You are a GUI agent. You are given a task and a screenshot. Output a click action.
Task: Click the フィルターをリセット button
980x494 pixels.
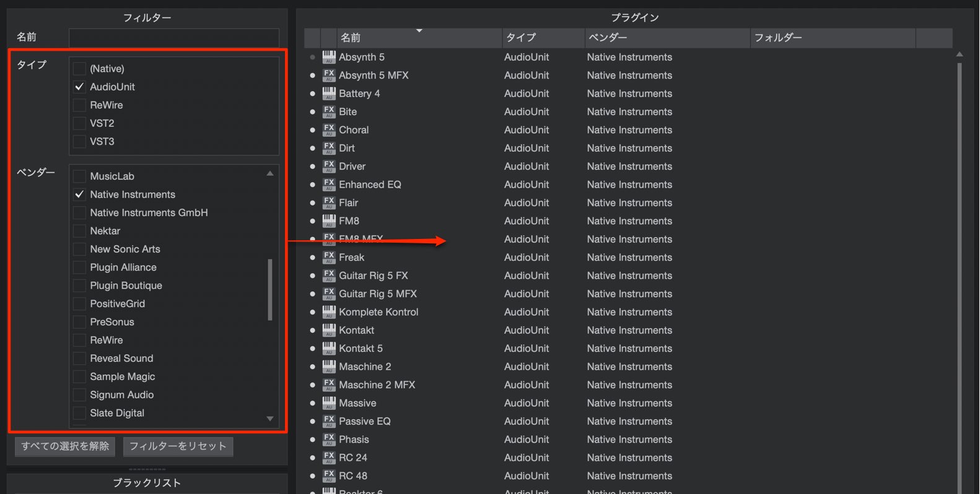pos(178,446)
